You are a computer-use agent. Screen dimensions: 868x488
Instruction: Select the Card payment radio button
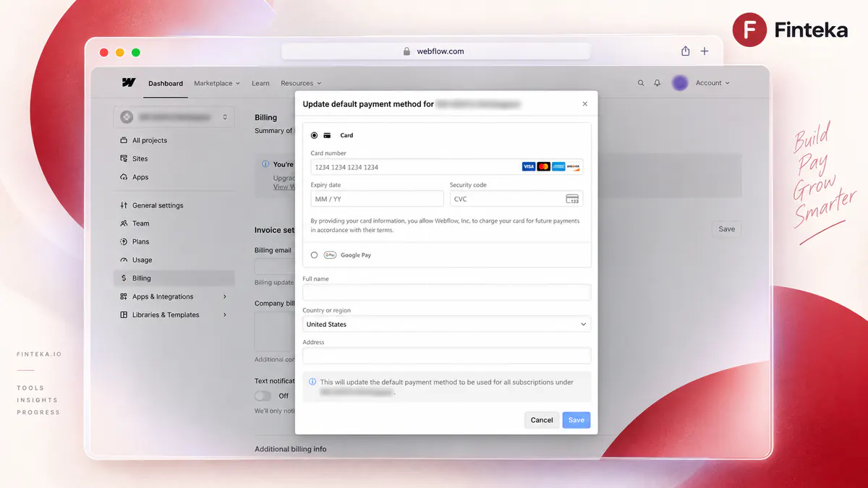(x=314, y=135)
